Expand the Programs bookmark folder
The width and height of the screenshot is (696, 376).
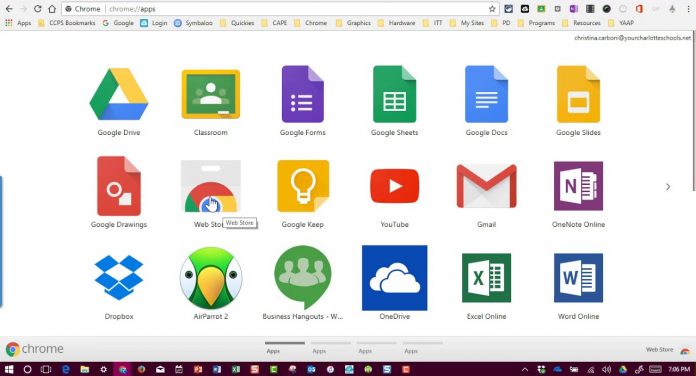[x=536, y=23]
